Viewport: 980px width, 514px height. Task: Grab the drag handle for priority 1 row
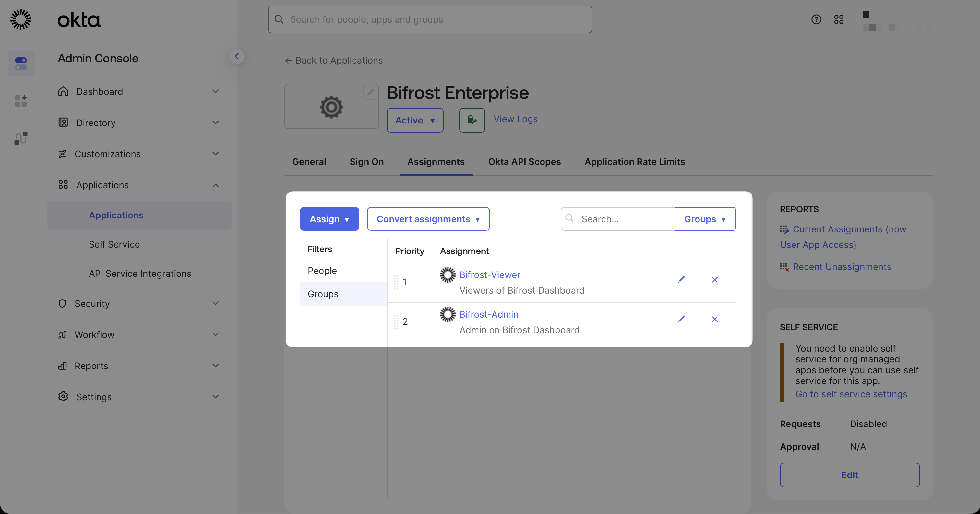[396, 283]
